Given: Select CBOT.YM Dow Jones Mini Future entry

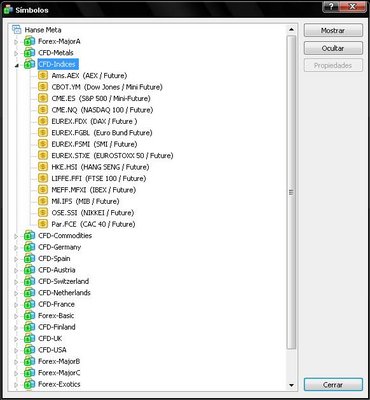Looking at the screenshot, I should coord(107,87).
